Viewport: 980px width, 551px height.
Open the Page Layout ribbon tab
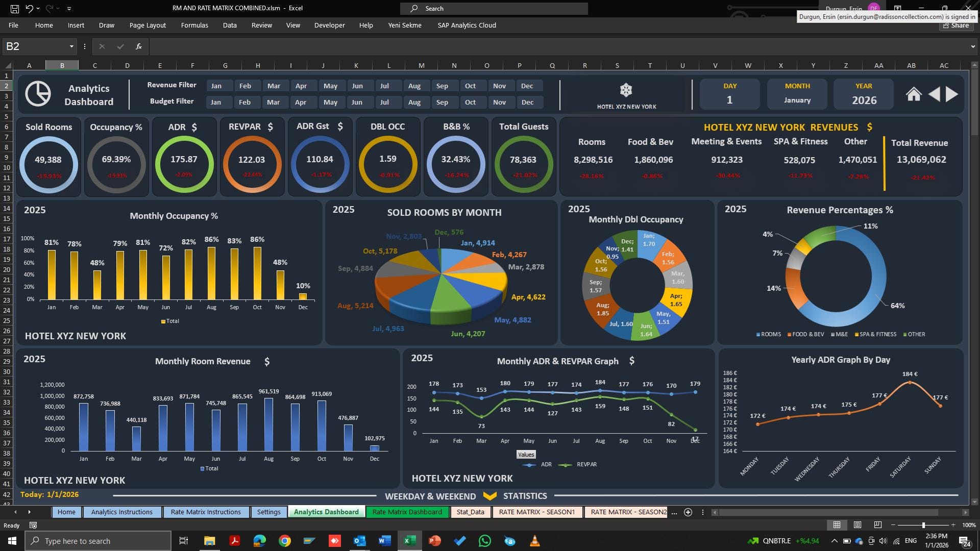148,25
